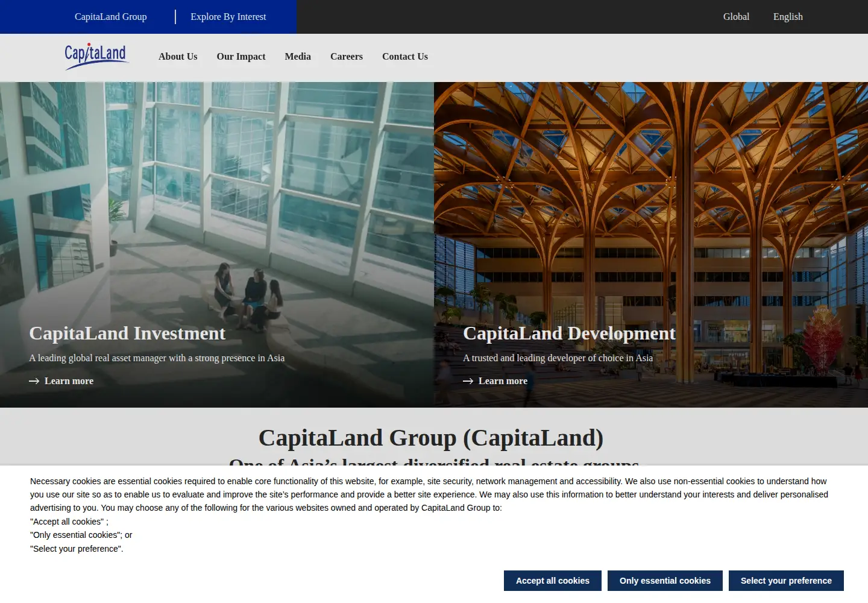Click Learn more under CapitaLand Investment

69,381
